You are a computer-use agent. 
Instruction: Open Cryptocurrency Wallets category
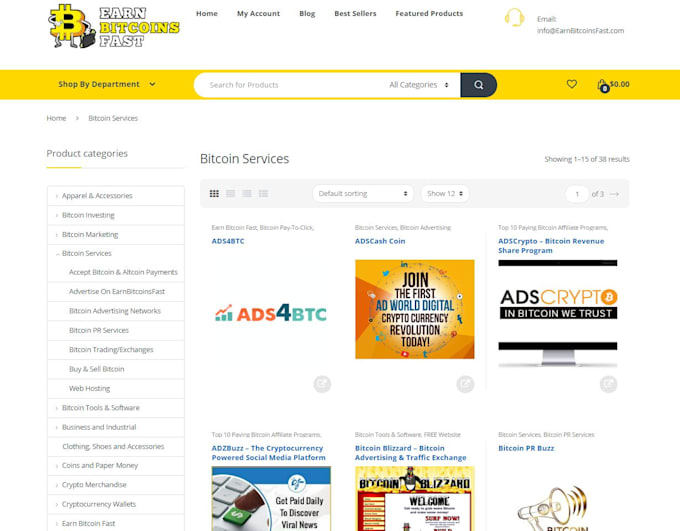coord(99,504)
